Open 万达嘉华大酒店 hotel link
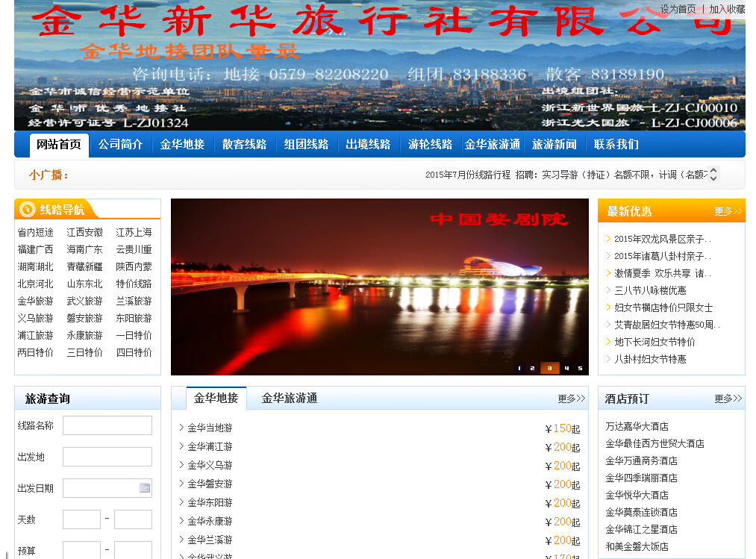The width and height of the screenshot is (756, 559). pos(637,426)
